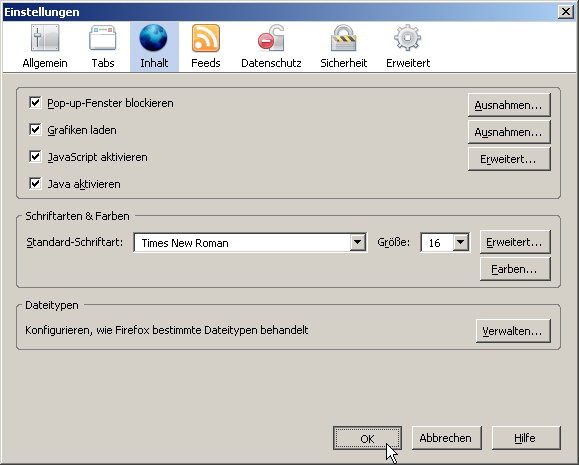
Task: Confirm settings with the OK button
Action: pos(367,438)
